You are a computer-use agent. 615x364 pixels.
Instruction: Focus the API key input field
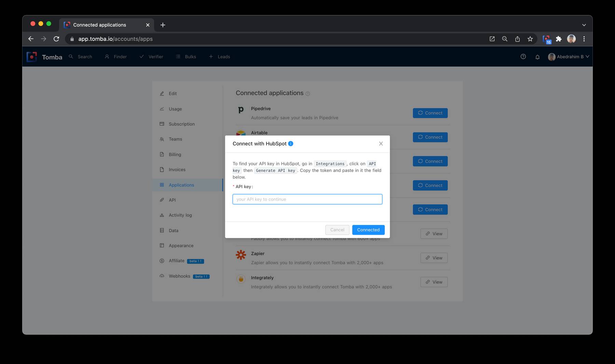point(307,199)
